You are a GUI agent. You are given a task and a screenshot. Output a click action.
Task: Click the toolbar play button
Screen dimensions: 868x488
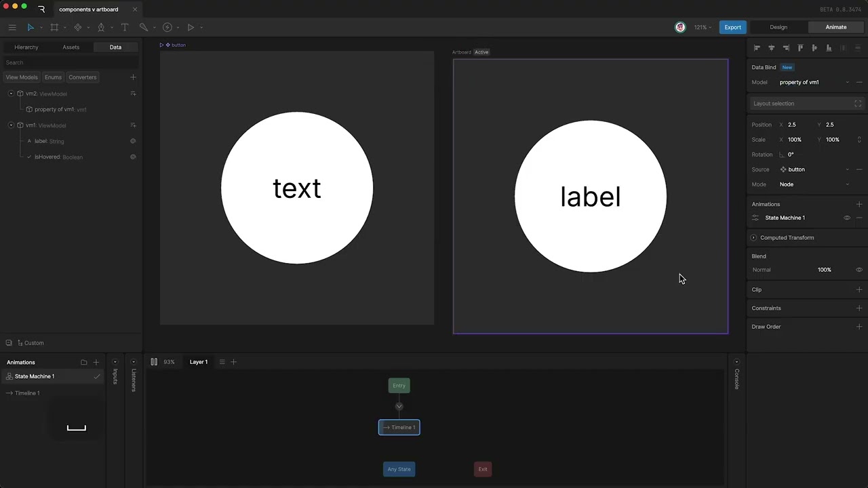point(191,27)
